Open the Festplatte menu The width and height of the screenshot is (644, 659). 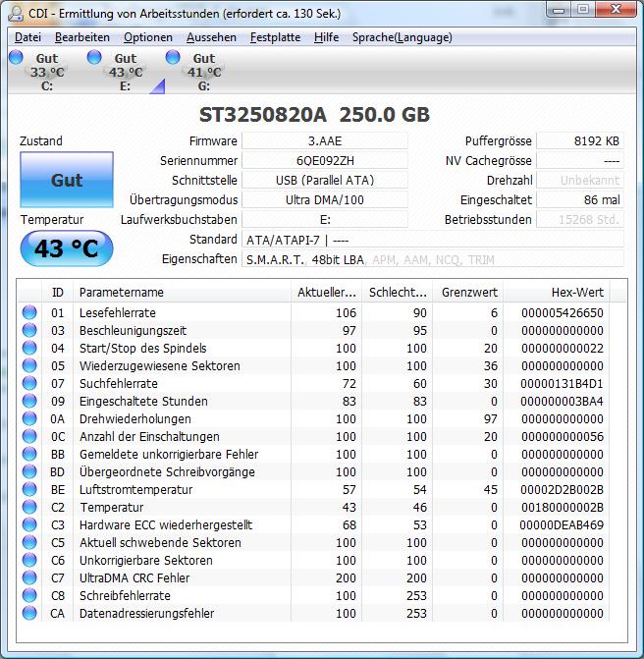(275, 37)
